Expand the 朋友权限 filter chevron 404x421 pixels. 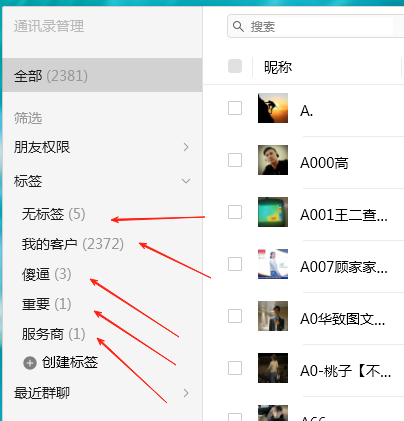click(186, 147)
